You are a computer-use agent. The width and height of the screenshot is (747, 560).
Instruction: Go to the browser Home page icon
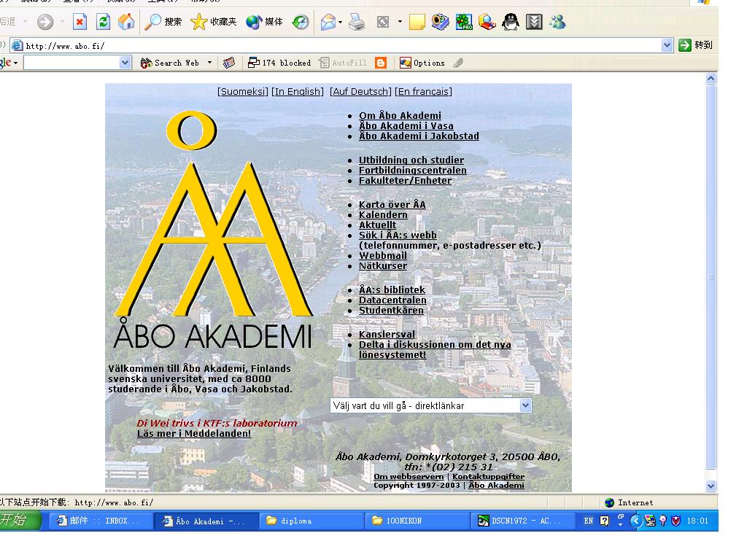point(126,23)
